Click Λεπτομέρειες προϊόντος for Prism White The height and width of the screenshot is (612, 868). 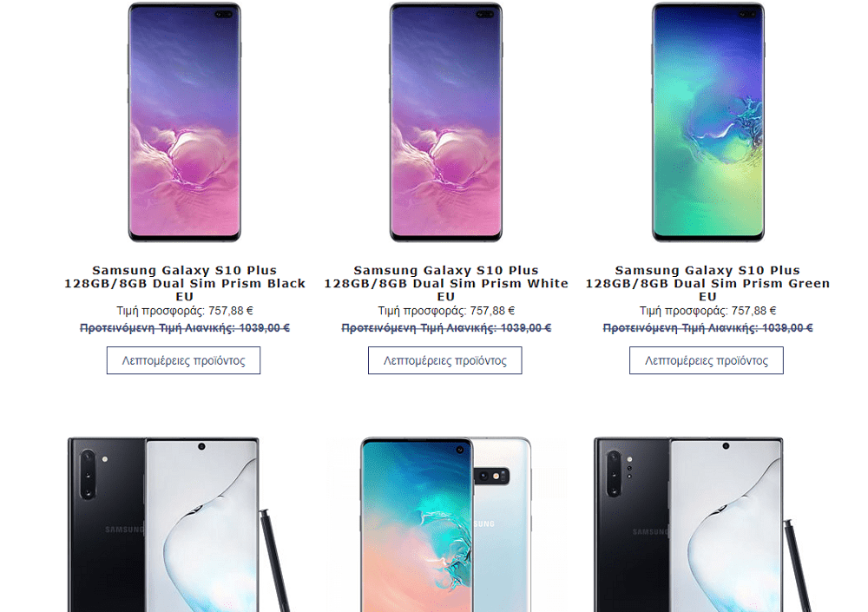tap(445, 360)
